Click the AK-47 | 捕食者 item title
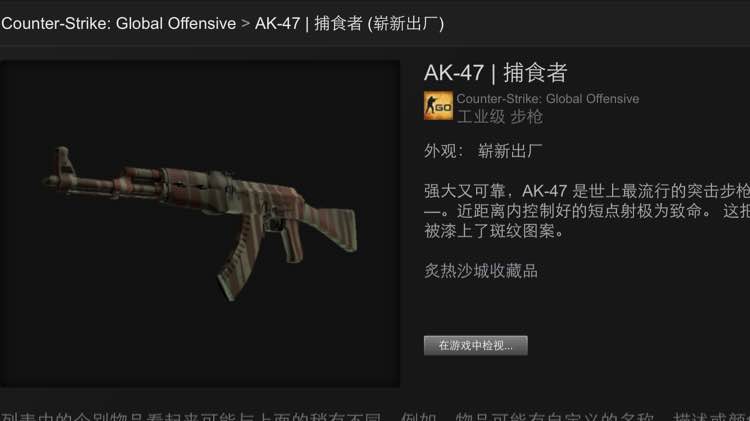The image size is (750, 421). pyautogui.click(x=496, y=73)
